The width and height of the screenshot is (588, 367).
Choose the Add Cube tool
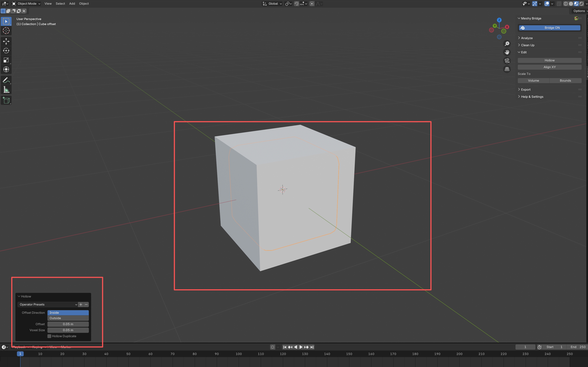point(6,100)
